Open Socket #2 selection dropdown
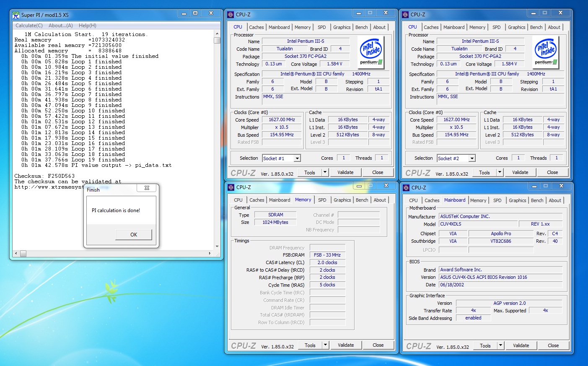 pos(472,158)
